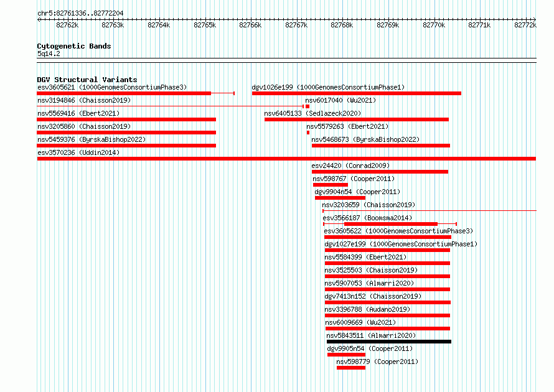This screenshot has height=392, width=554.
Task: Open nsv6405133 (Sedlazeck2020) variant
Action: pos(312,113)
